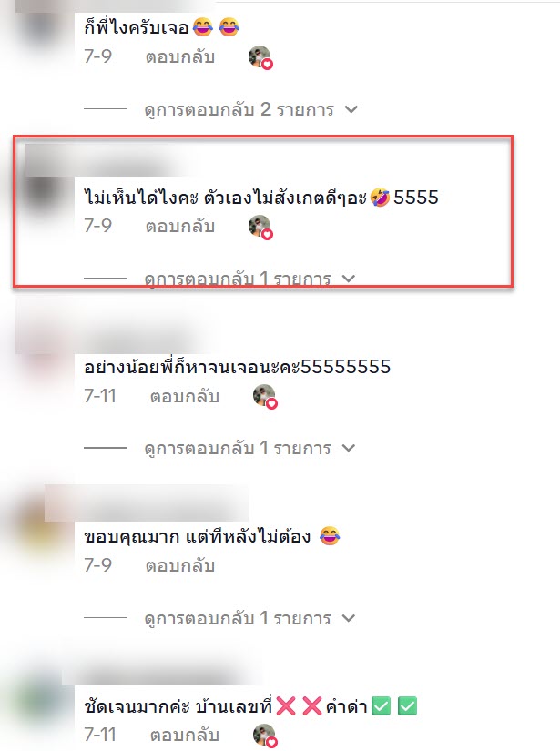The image size is (560, 751).
Task: Click blurred username above ชัดเจนมากค่ะ comment
Action: click(163, 671)
